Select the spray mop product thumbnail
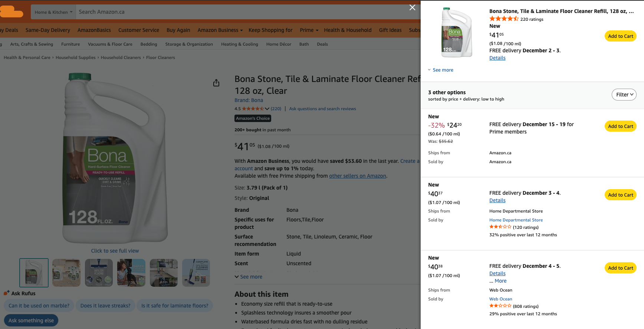Viewport: 644px width, 329px height. pos(196,273)
